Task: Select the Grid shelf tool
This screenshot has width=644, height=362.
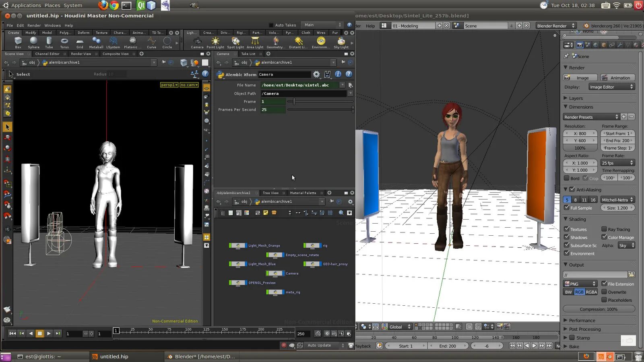Action: 80,43
